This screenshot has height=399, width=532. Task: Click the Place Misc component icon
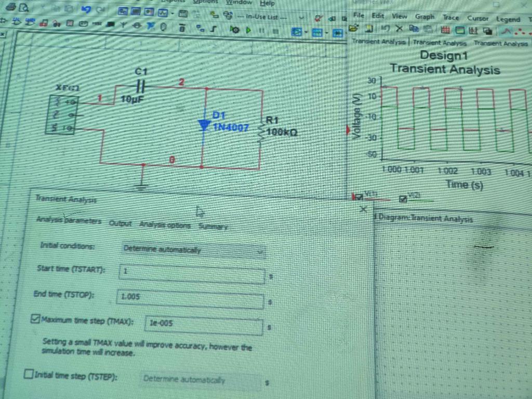97,24
